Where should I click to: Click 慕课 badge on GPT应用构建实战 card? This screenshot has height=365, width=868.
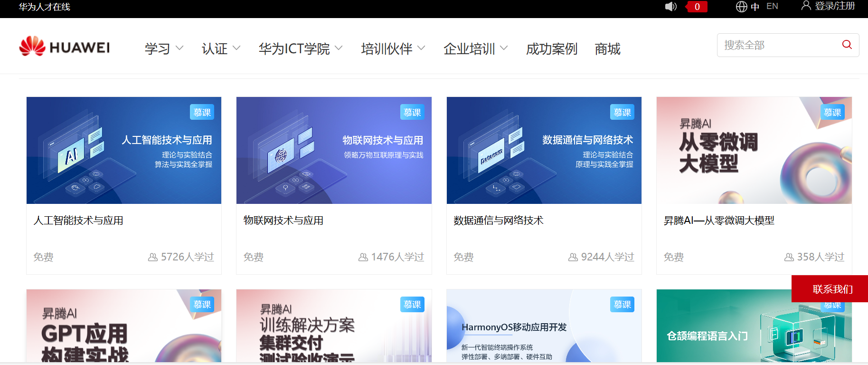point(202,304)
